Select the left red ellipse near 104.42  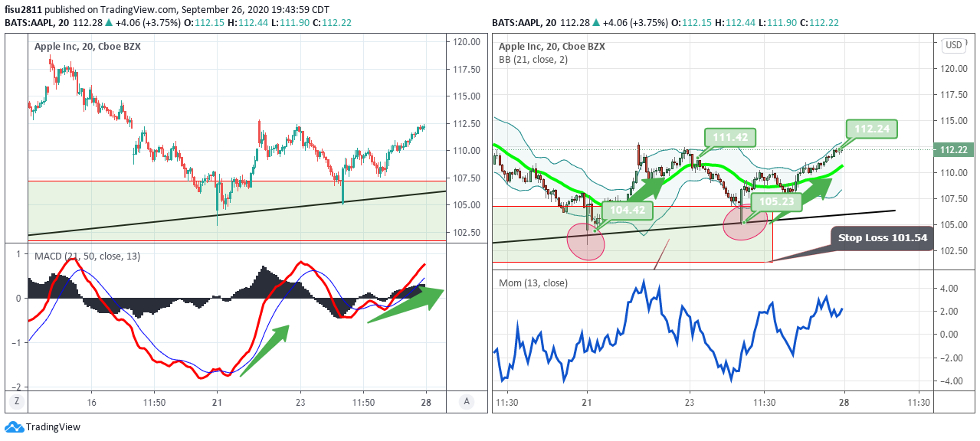coord(585,241)
